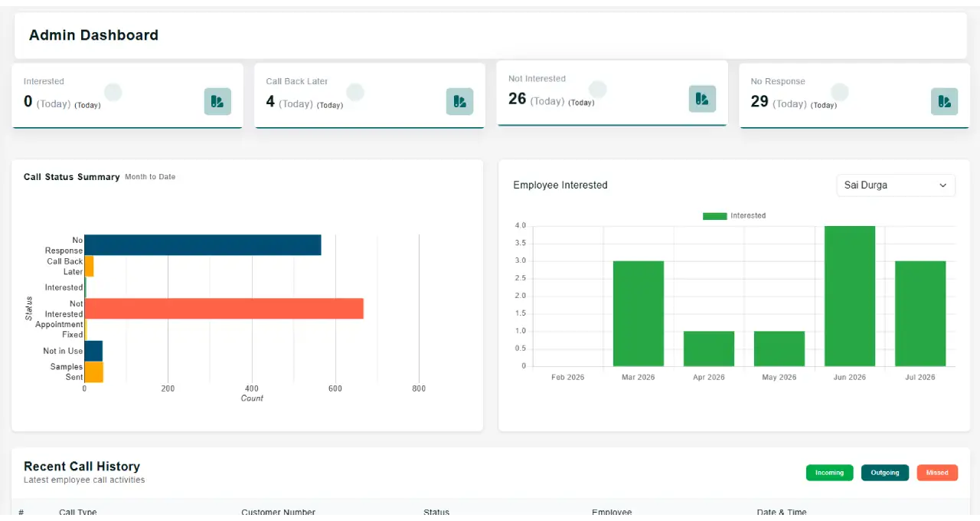The width and height of the screenshot is (980, 521).
Task: Click the Status column header in call history
Action: (x=436, y=513)
